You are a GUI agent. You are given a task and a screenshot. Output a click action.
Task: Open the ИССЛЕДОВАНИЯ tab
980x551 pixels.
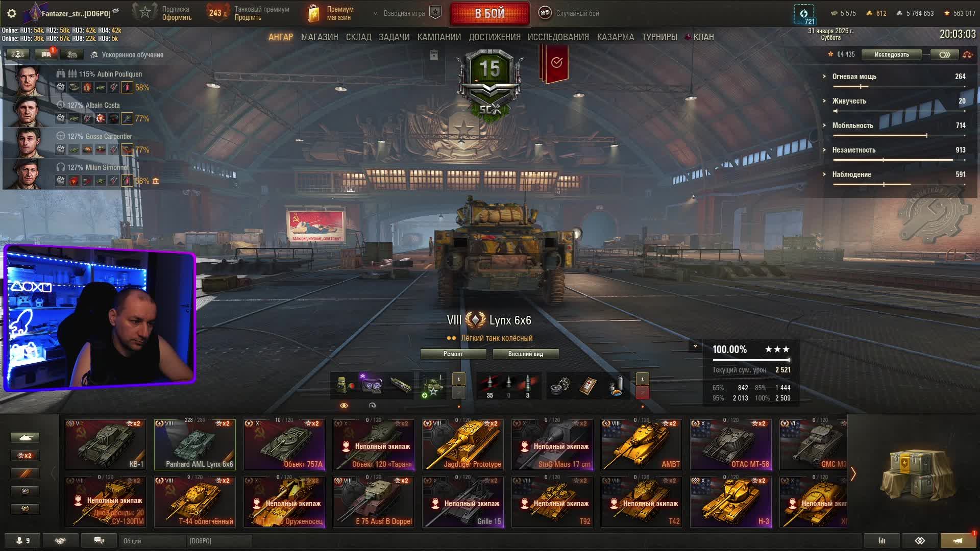[558, 37]
